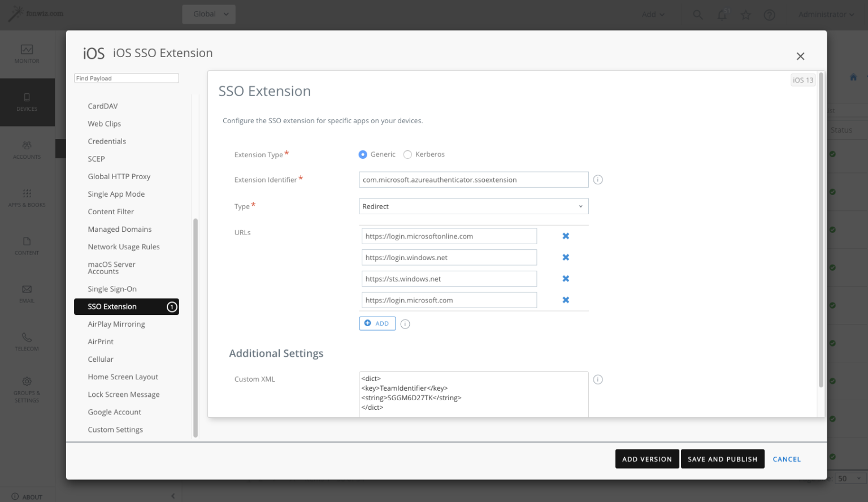868x502 pixels.
Task: Show info icon next to ADD button
Action: [405, 324]
